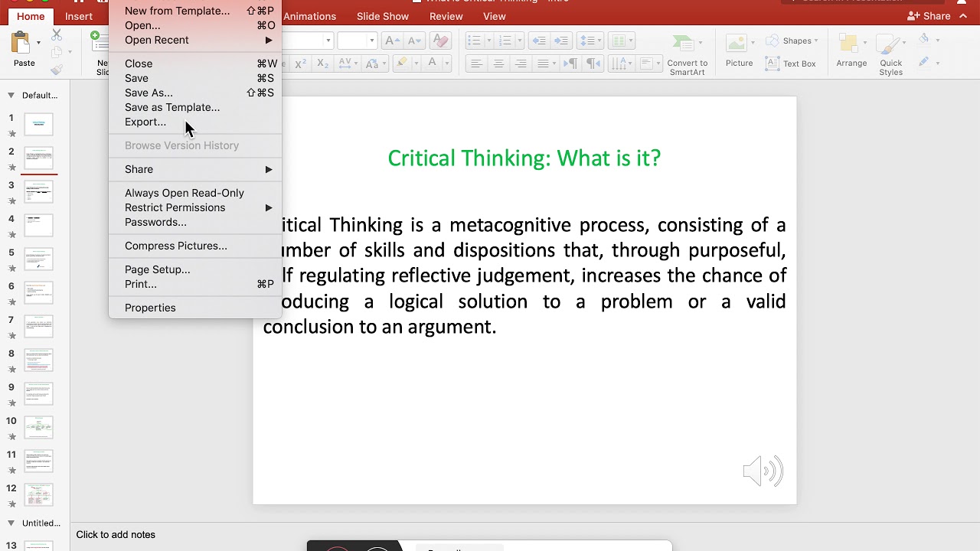Clear all formatting with the eraser icon
Screen dimensions: 980x551
[x=440, y=41]
